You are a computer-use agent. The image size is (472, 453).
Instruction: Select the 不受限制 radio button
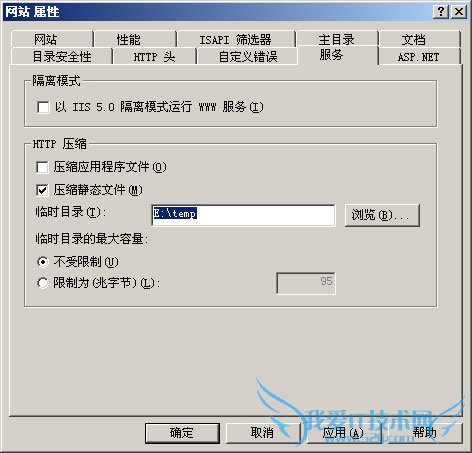(43, 262)
